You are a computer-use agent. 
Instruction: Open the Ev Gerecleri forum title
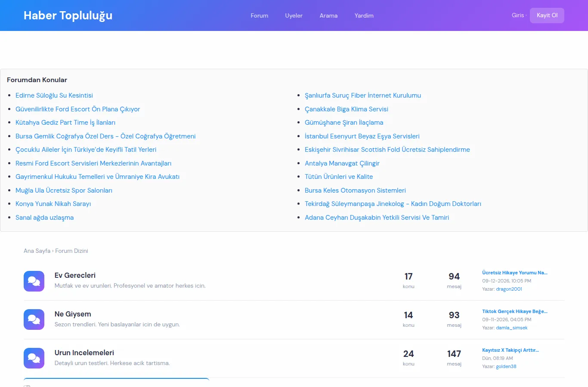tap(75, 275)
